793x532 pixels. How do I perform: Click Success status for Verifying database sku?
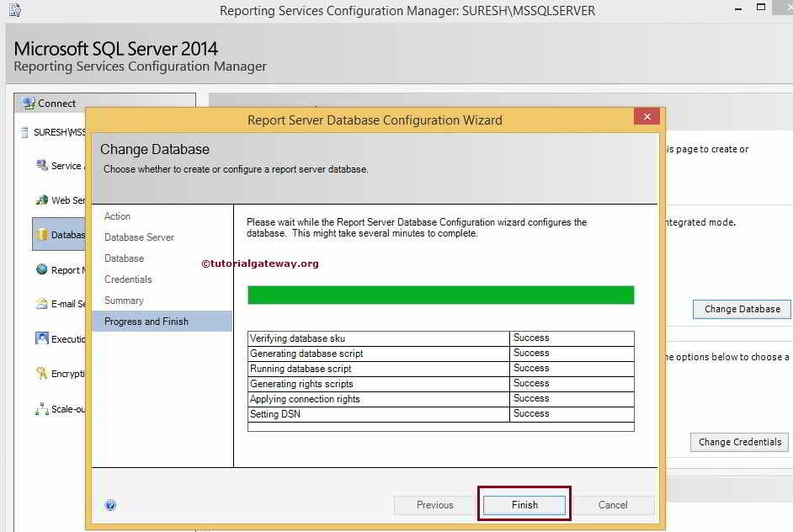[x=531, y=338]
